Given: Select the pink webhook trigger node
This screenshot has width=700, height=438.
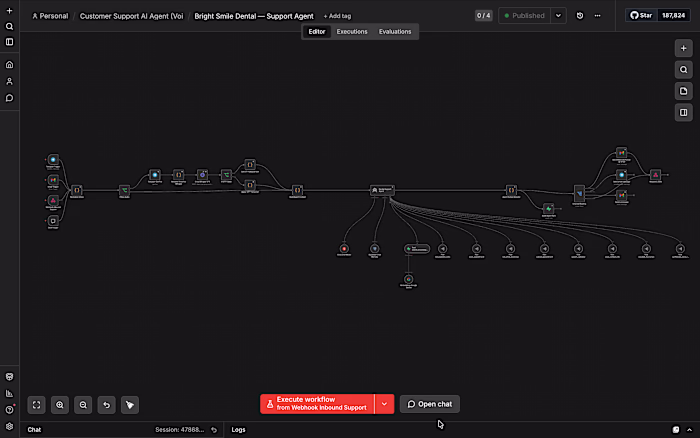Looking at the screenshot, I should (53, 200).
